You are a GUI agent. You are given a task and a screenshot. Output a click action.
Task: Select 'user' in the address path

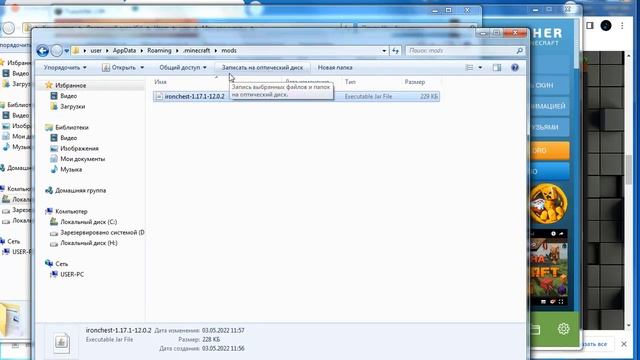tap(96, 51)
